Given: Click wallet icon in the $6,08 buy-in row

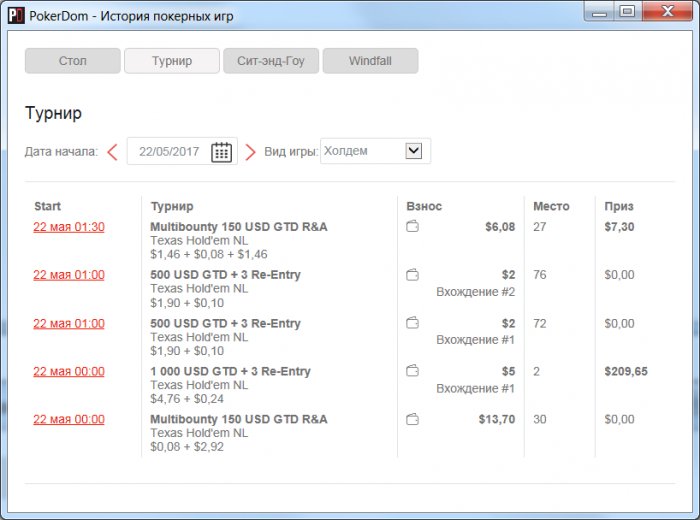Looking at the screenshot, I should tap(412, 227).
